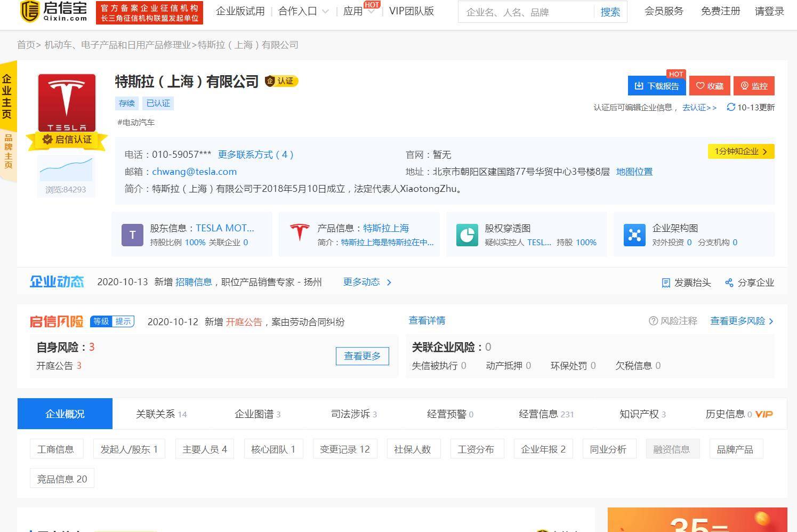Click the refresh icon next to 10-13更新
Image resolution: width=797 pixels, height=532 pixels.
(731, 107)
